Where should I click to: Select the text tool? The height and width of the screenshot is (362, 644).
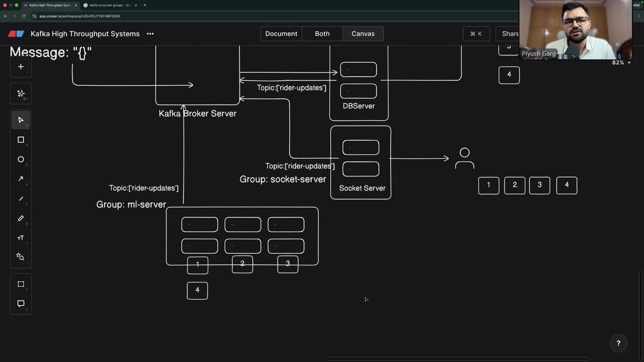21,238
